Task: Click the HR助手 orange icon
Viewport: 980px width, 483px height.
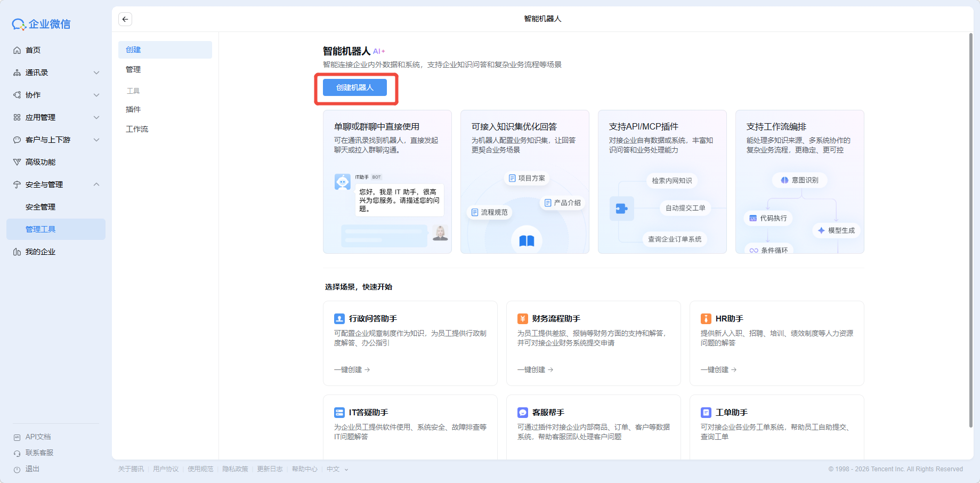Action: coord(706,319)
